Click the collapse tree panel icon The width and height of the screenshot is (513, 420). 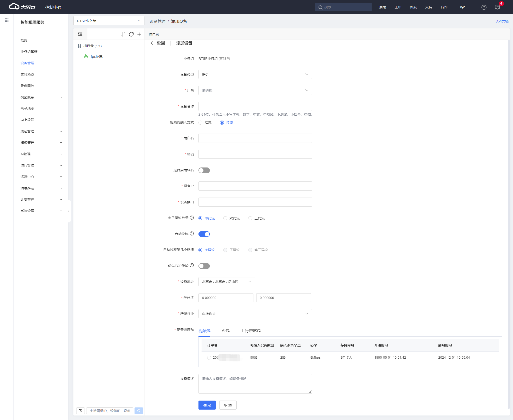(80, 34)
